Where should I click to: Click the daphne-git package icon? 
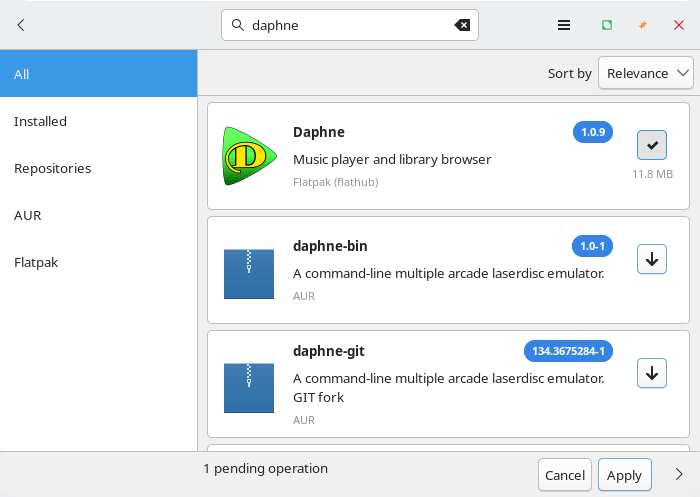(x=249, y=388)
